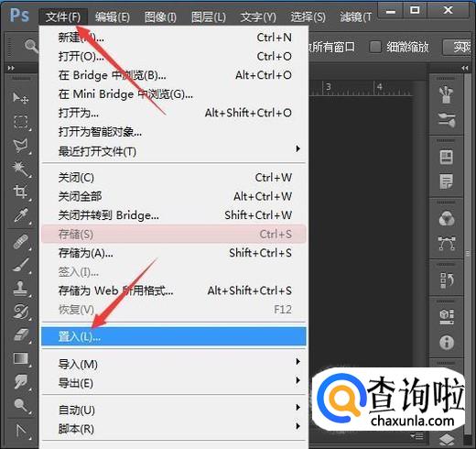Image resolution: width=476 pixels, height=449 pixels.
Task: Select the Rectangular Marquee tool
Action: (x=21, y=122)
